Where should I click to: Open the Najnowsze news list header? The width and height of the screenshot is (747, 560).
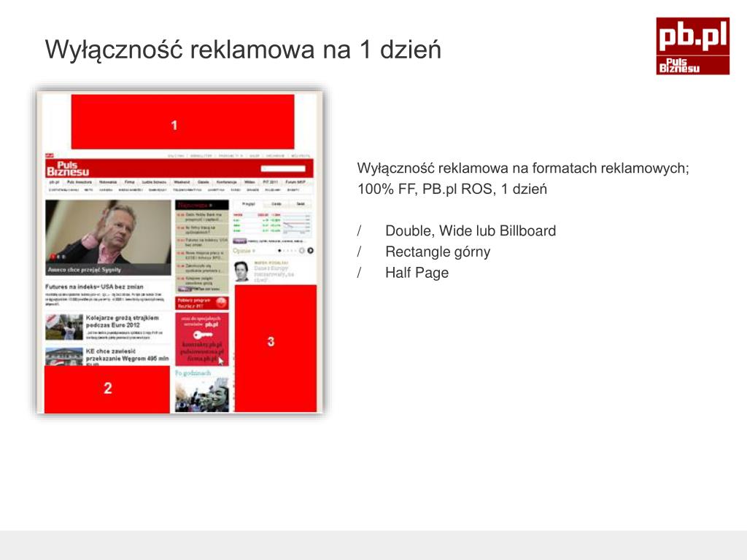pyautogui.click(x=202, y=205)
